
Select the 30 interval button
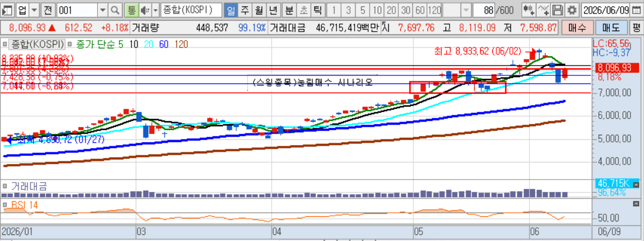[406, 10]
